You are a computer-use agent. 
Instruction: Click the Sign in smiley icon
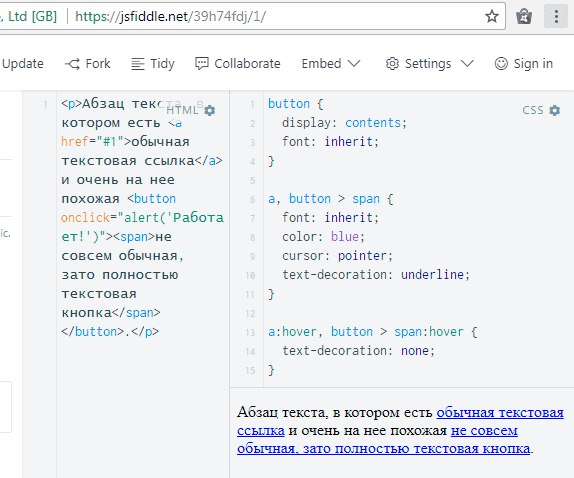pos(501,64)
